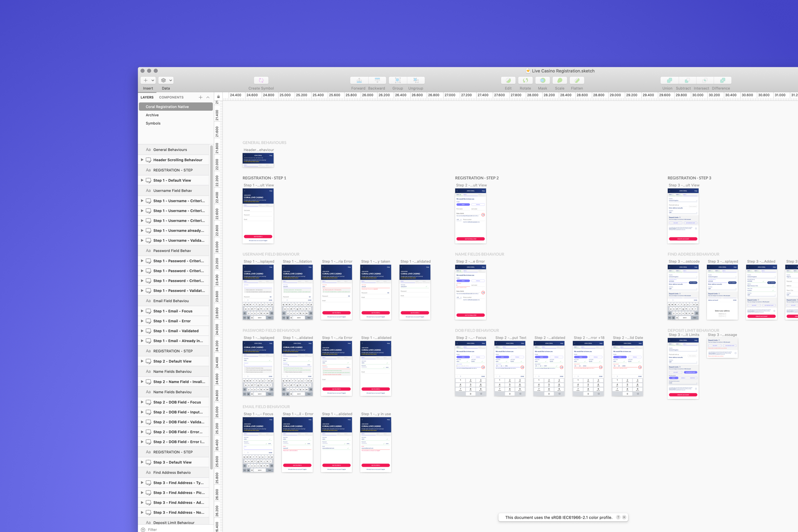Click the Forward arrange icon
798x532 pixels.
(358, 80)
